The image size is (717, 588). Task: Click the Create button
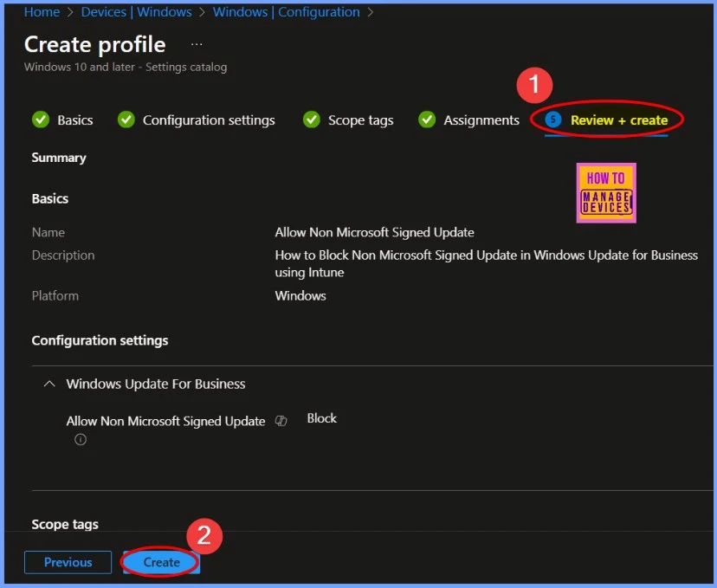click(161, 562)
